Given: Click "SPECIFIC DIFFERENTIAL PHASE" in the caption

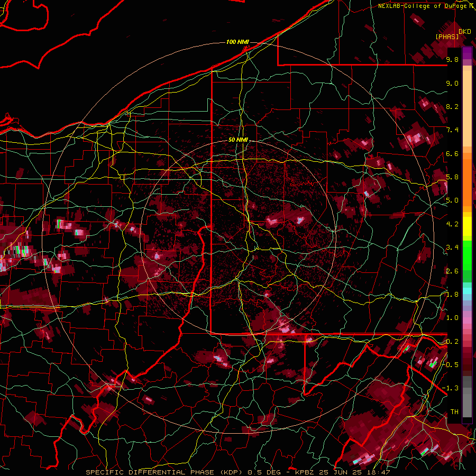Looking at the screenshot, I should click(x=151, y=472).
